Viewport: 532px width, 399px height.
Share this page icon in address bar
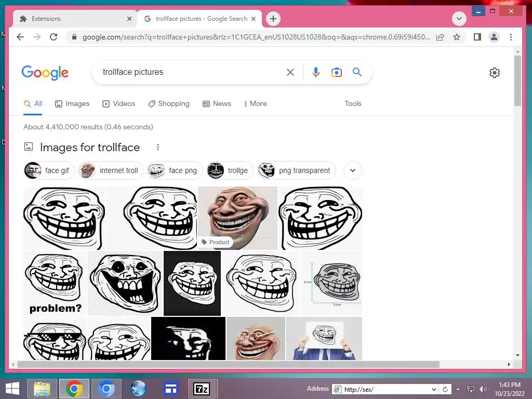click(440, 37)
